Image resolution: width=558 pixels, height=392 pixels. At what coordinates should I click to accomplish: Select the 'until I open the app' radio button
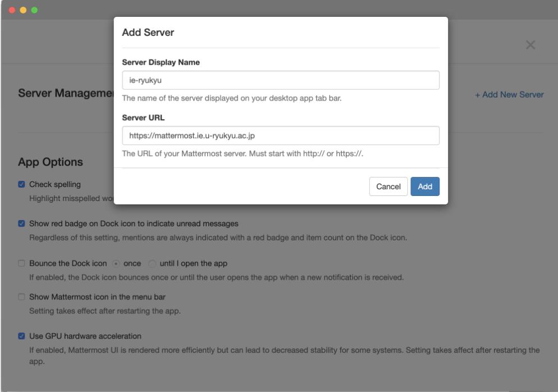pyautogui.click(x=152, y=263)
